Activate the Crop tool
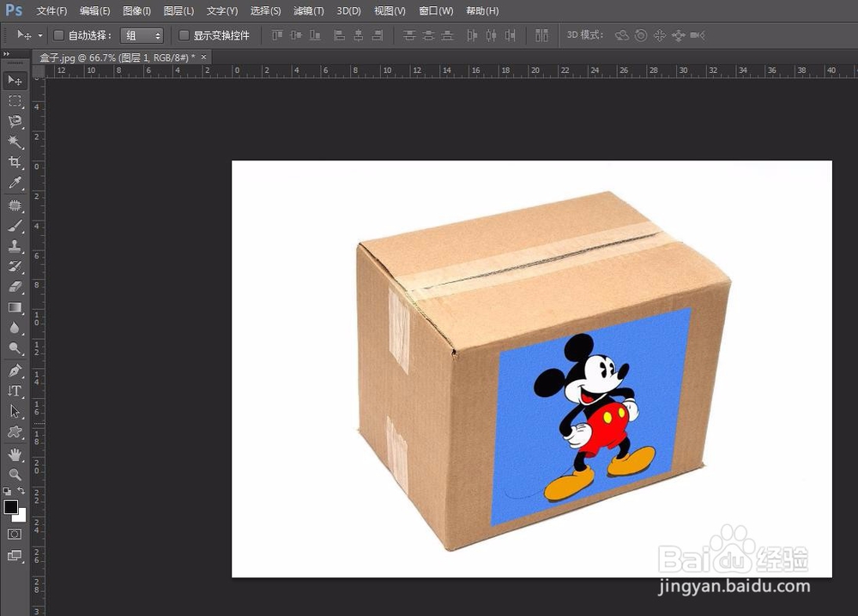The height and width of the screenshot is (616, 858). 15,162
